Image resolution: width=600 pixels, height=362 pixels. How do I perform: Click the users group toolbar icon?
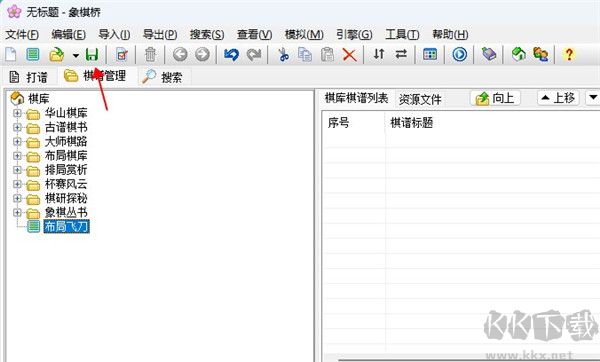pos(541,54)
